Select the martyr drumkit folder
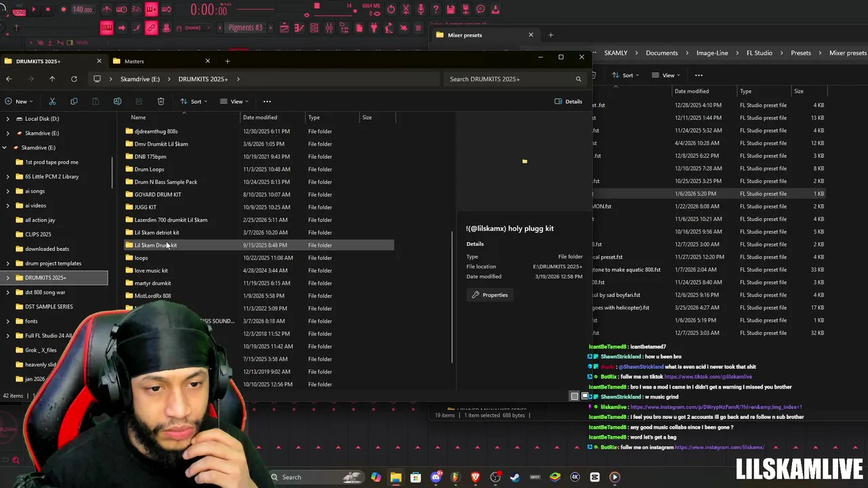Screen dimensions: 868x488 (x=153, y=283)
